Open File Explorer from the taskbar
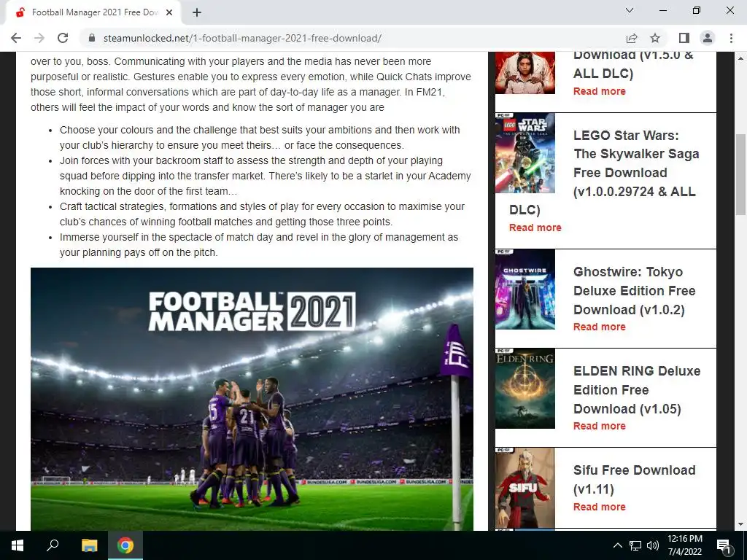This screenshot has height=560, width=747. pos(89,545)
